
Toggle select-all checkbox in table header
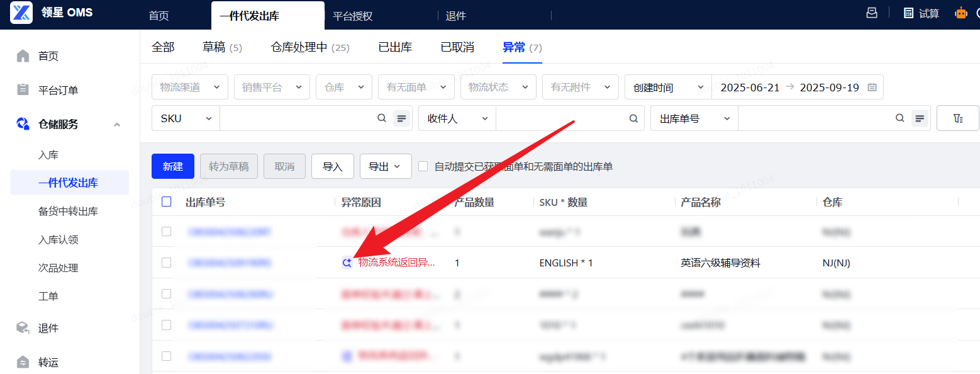coord(167,202)
